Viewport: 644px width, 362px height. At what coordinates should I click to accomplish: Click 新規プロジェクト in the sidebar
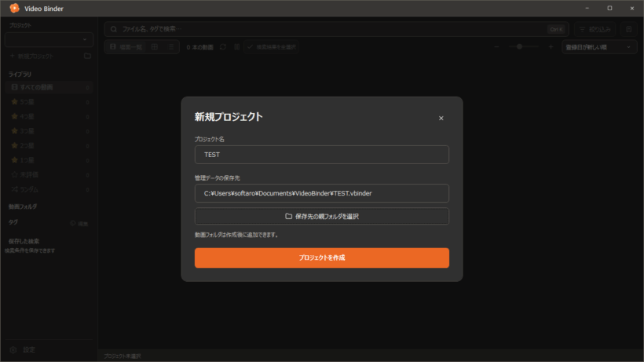(x=31, y=56)
